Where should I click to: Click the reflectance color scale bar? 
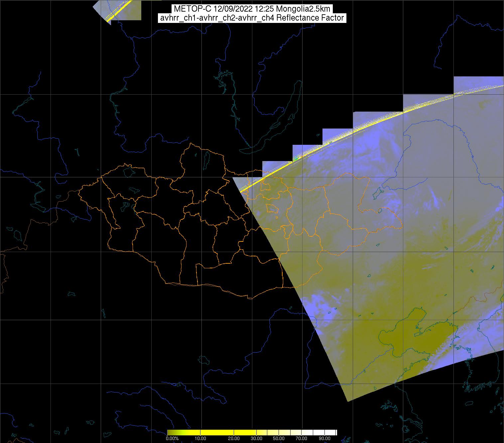(252, 432)
